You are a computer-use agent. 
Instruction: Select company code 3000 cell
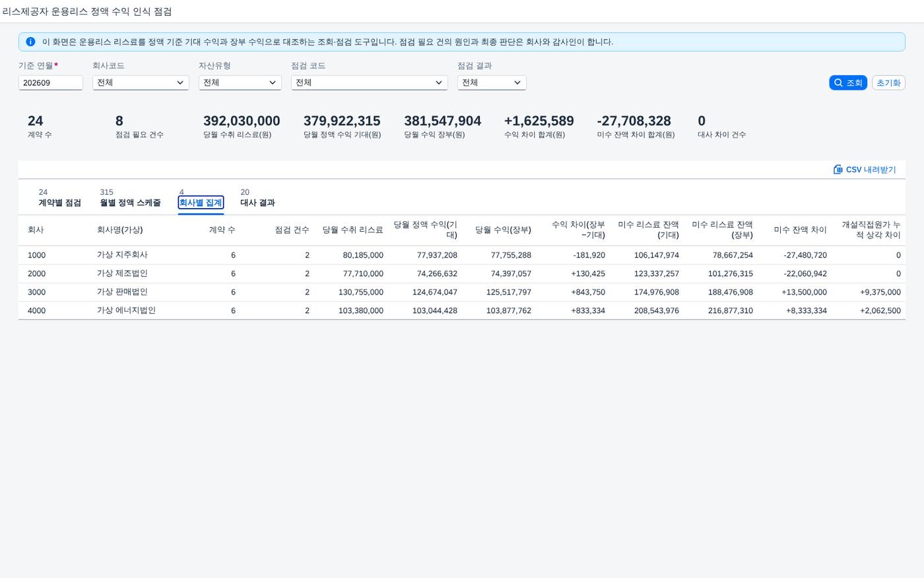(36, 292)
